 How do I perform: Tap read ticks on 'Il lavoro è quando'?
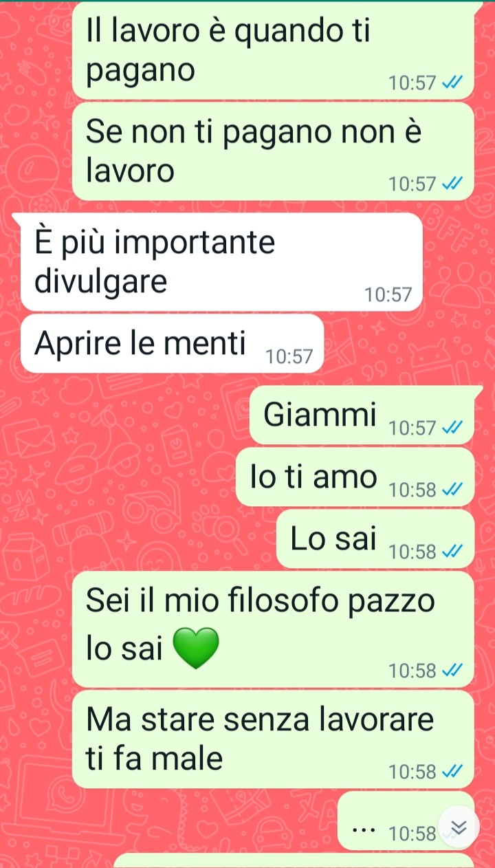click(x=452, y=84)
